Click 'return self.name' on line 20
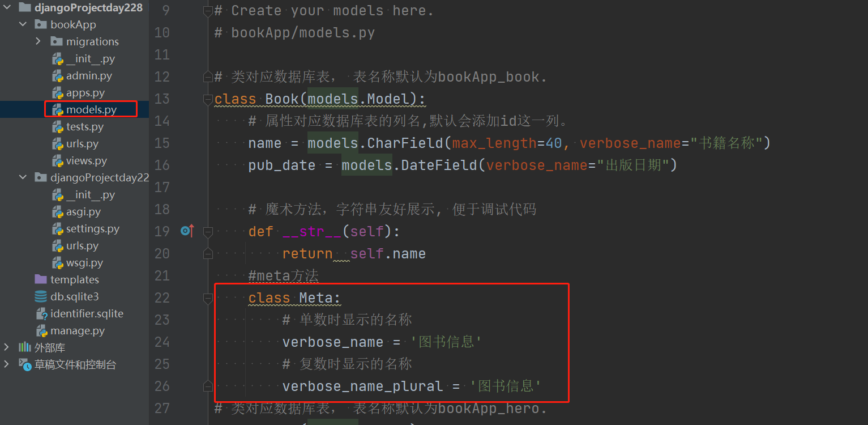Image resolution: width=868 pixels, height=425 pixels. (354, 253)
